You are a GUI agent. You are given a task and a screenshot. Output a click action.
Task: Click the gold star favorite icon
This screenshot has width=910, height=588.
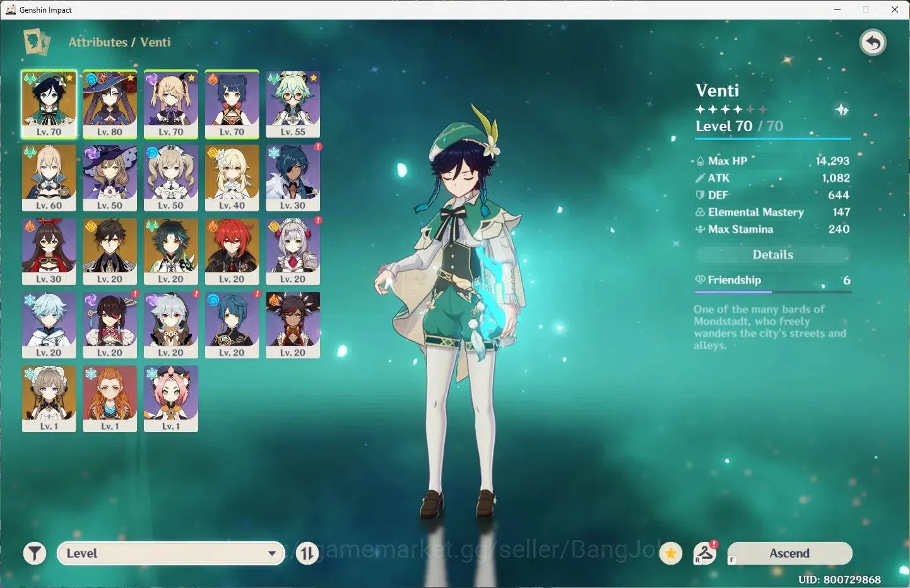click(x=671, y=554)
